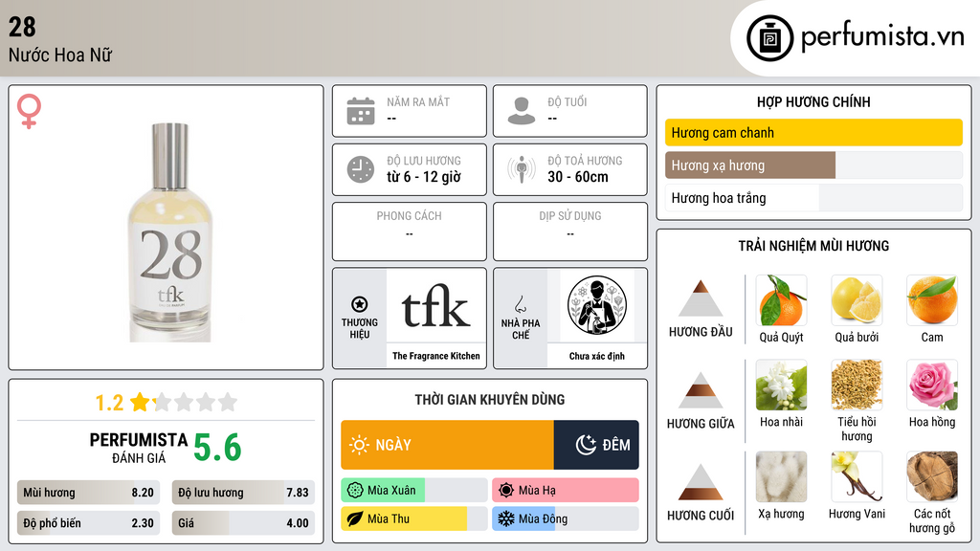The height and width of the screenshot is (551, 980).
Task: Select the Hương Vani vanilla note image
Action: coord(857,476)
